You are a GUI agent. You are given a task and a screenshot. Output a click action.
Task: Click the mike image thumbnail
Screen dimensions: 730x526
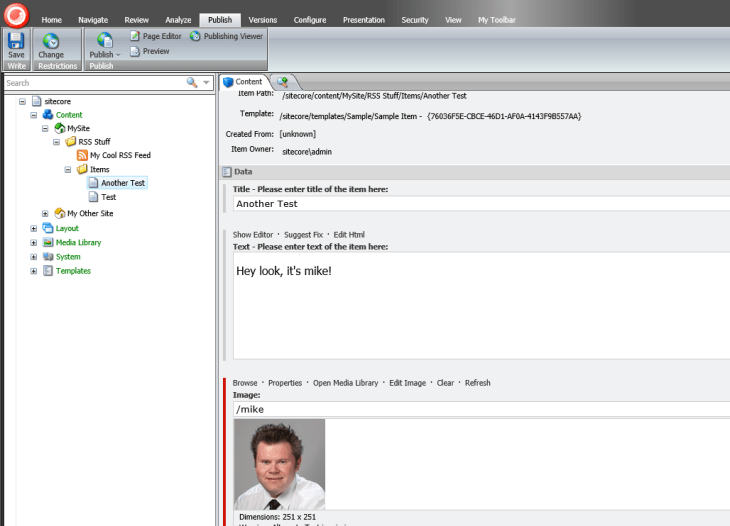[279, 464]
